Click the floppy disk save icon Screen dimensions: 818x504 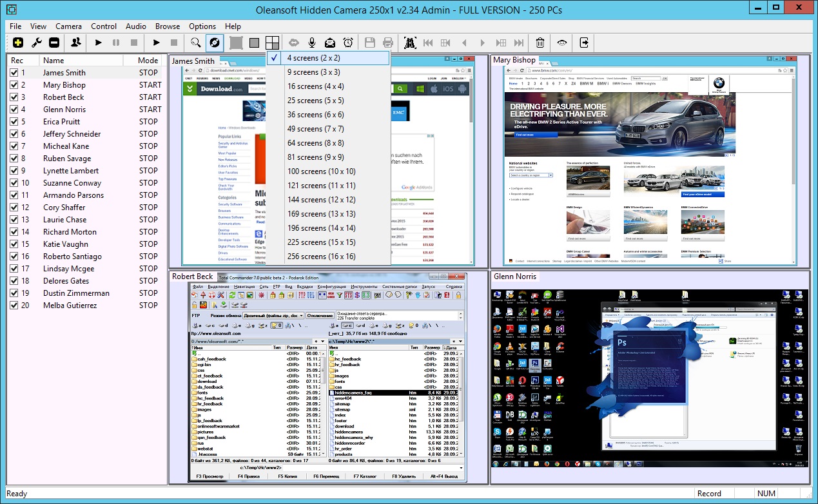(x=370, y=43)
